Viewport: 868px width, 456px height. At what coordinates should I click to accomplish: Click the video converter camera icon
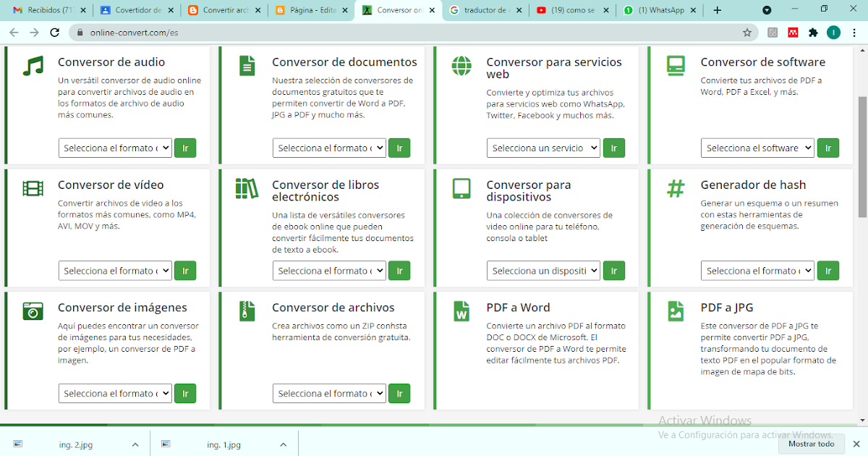tap(33, 187)
